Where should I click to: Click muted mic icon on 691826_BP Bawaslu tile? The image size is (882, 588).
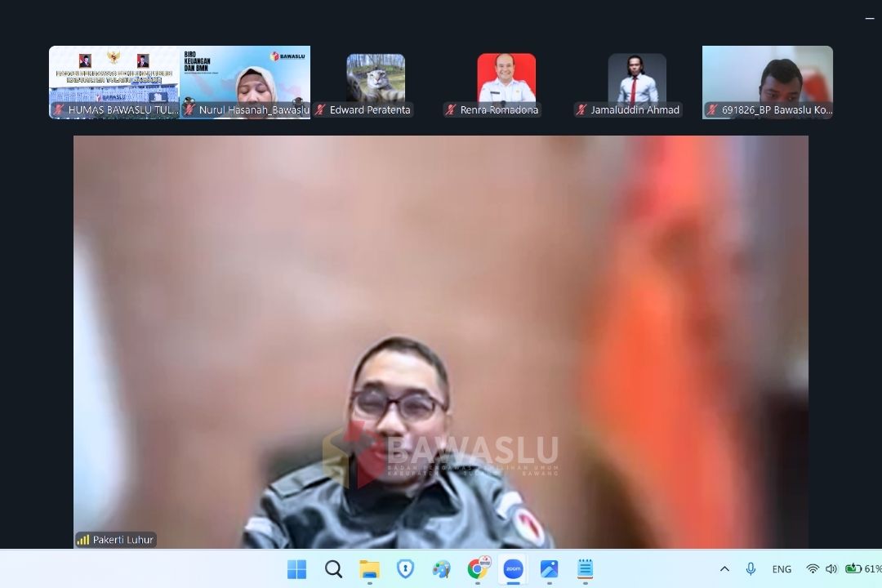click(x=712, y=109)
